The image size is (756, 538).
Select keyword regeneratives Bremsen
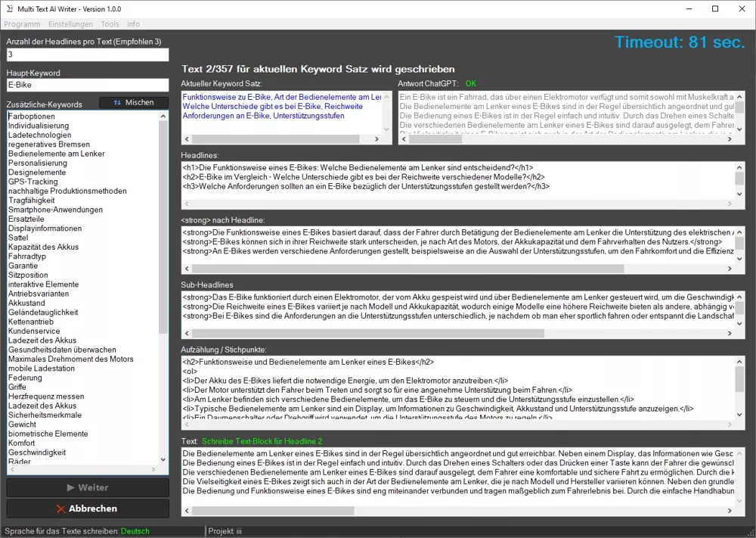point(48,145)
